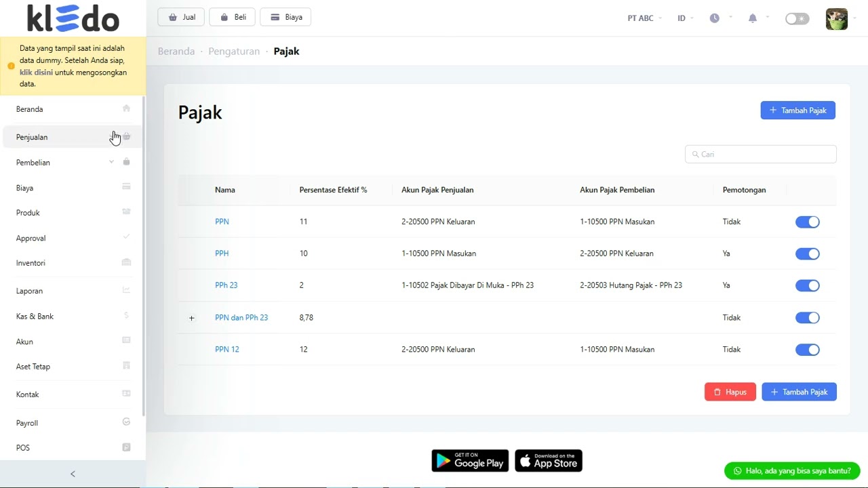Click the POS register icon in sidebar
This screenshot has width=868, height=488.
(x=126, y=447)
